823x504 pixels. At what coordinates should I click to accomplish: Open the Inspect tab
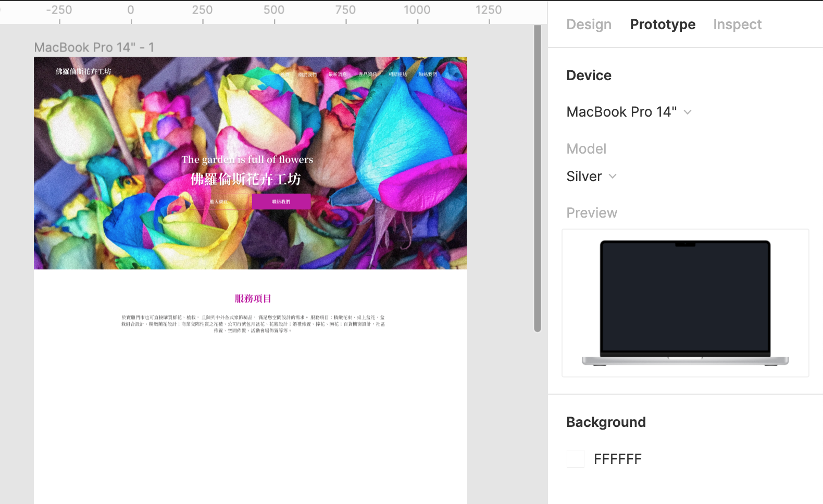pos(737,24)
